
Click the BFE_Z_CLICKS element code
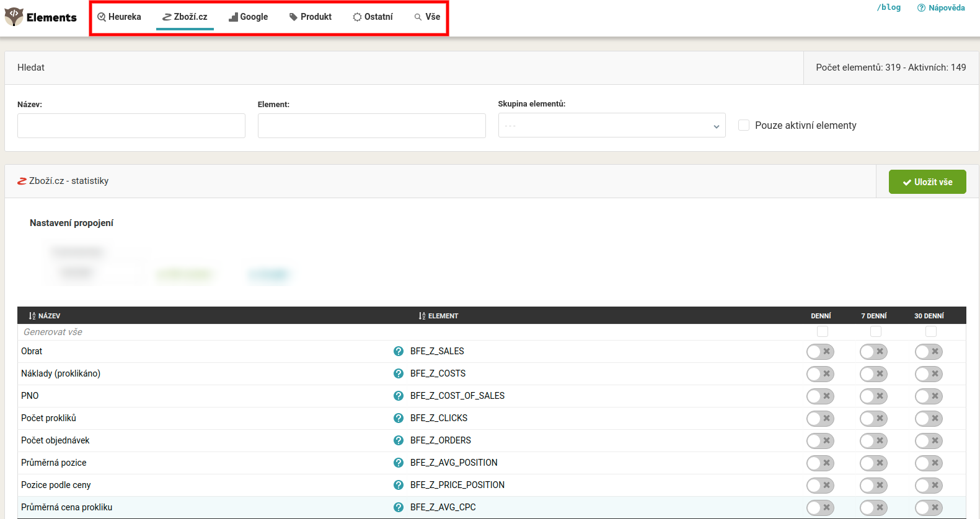(439, 418)
